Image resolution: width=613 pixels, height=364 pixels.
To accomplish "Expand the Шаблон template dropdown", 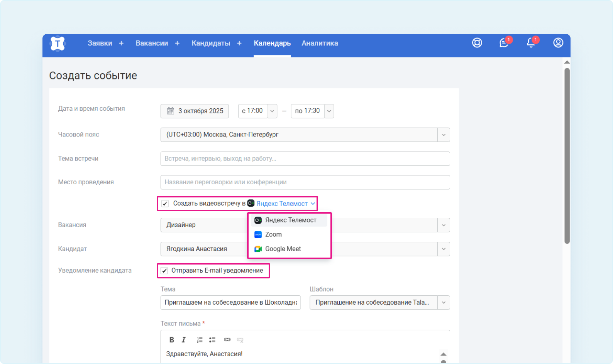I will [x=443, y=303].
